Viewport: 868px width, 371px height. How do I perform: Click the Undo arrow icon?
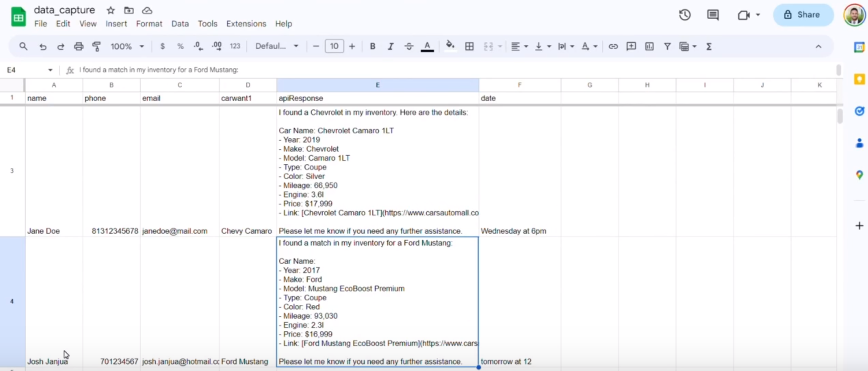click(x=43, y=47)
